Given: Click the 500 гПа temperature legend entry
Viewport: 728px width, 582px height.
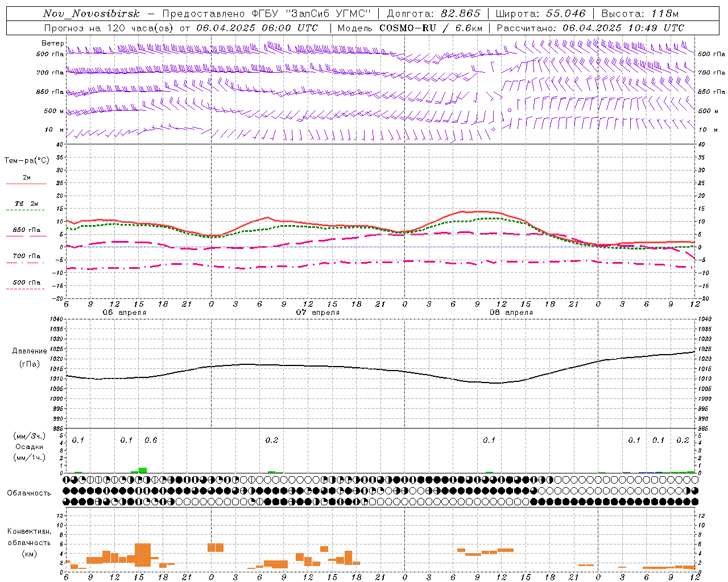Looking at the screenshot, I should 27,282.
